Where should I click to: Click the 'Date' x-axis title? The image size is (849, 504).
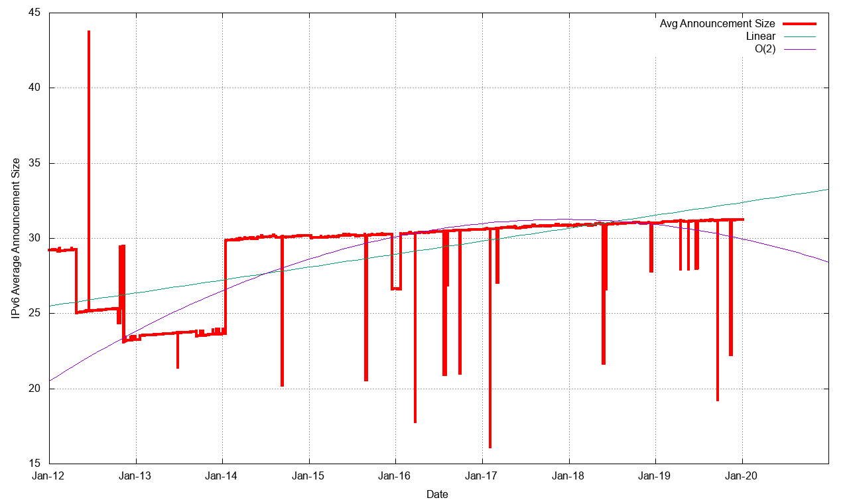(437, 494)
